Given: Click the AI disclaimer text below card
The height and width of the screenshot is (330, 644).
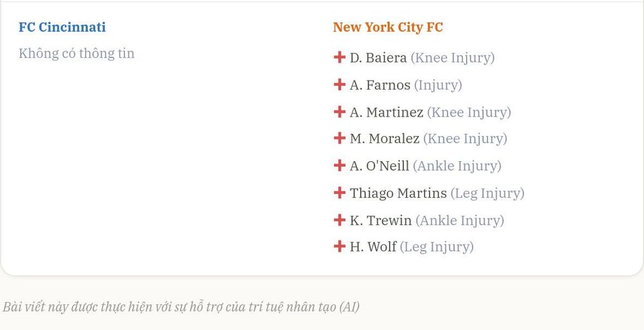Looking at the screenshot, I should click(181, 307).
